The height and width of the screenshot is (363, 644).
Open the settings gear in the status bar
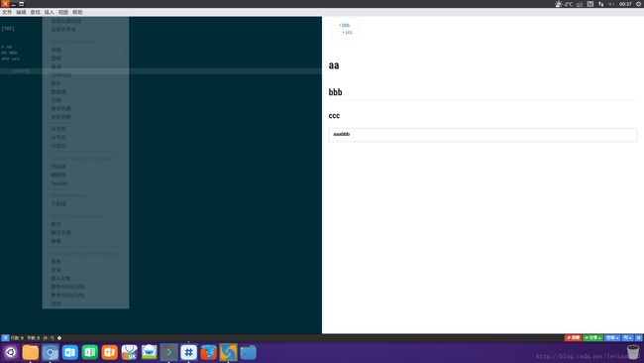639,338
